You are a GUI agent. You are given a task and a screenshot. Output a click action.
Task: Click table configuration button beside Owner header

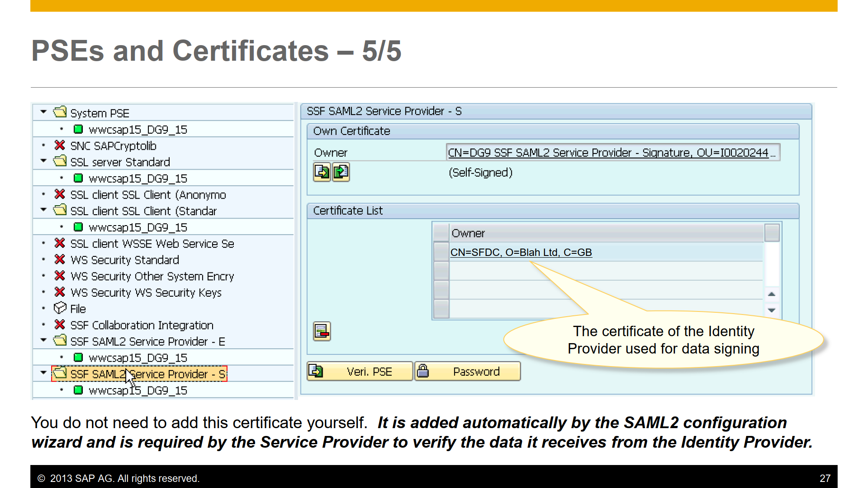click(772, 233)
